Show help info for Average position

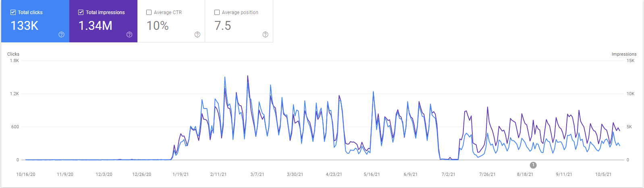pos(265,35)
